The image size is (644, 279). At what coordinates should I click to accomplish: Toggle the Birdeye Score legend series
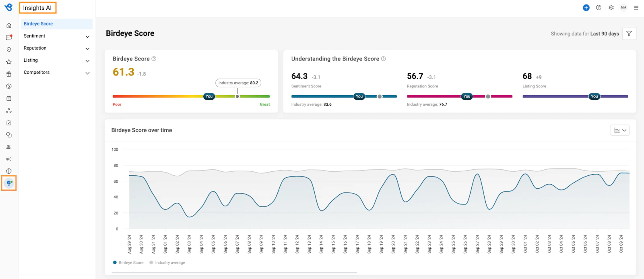pyautogui.click(x=128, y=262)
